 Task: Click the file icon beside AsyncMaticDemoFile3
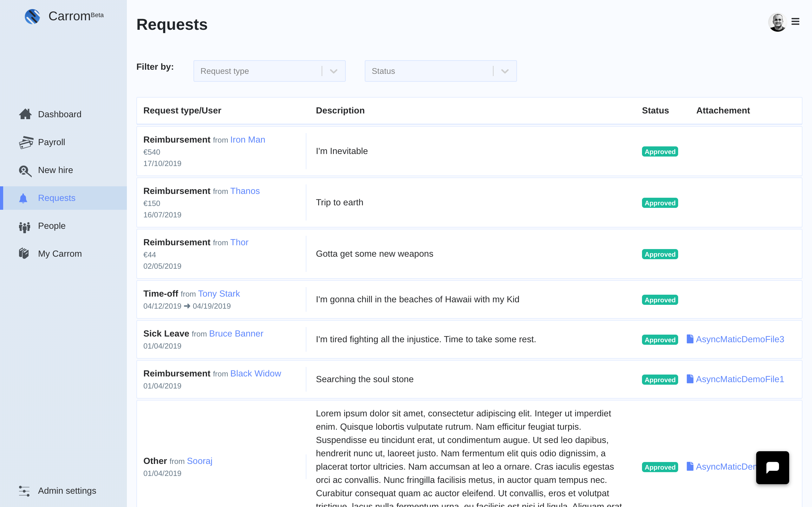(x=690, y=339)
